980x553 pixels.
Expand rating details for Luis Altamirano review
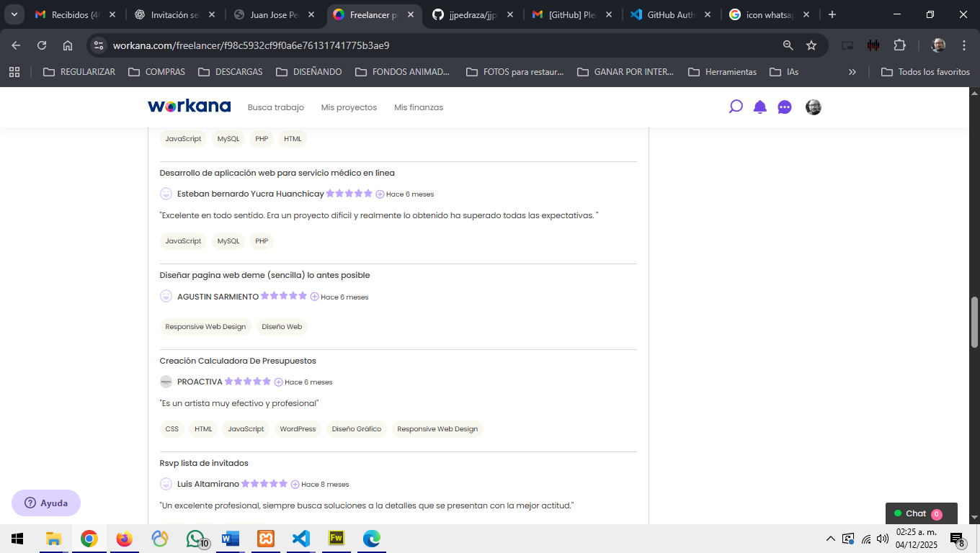(295, 485)
